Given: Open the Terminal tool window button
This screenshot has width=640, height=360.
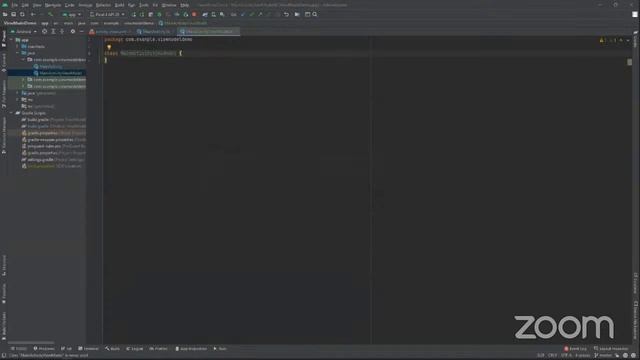Looking at the screenshot, I should [x=89, y=349].
